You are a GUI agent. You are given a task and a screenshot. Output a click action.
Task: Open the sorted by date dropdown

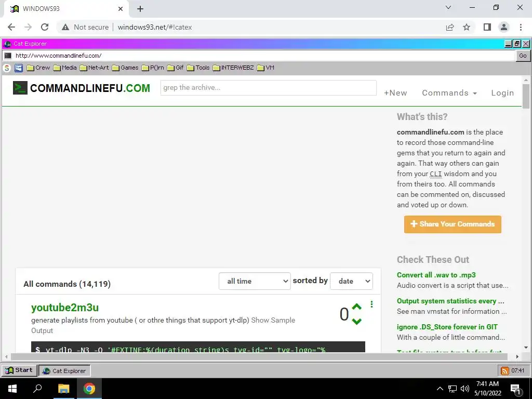pos(352,281)
